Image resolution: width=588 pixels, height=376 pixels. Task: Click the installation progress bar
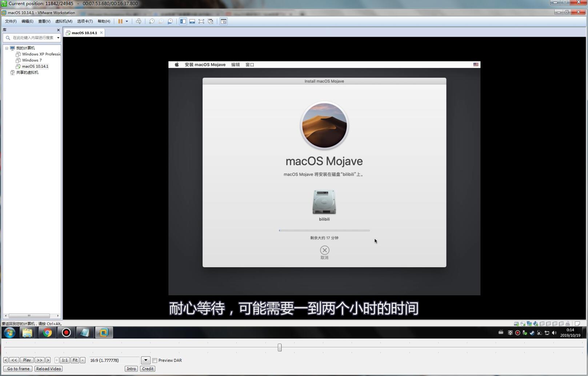324,230
